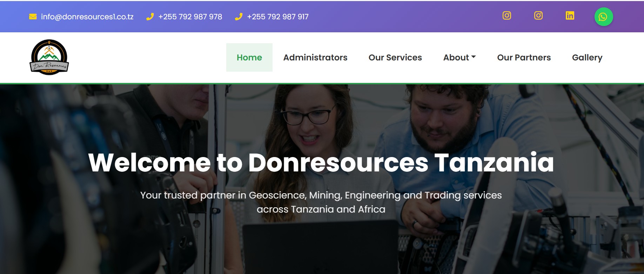The height and width of the screenshot is (274, 644).
Task: Visit the LinkedIn profile icon
Action: point(570,15)
